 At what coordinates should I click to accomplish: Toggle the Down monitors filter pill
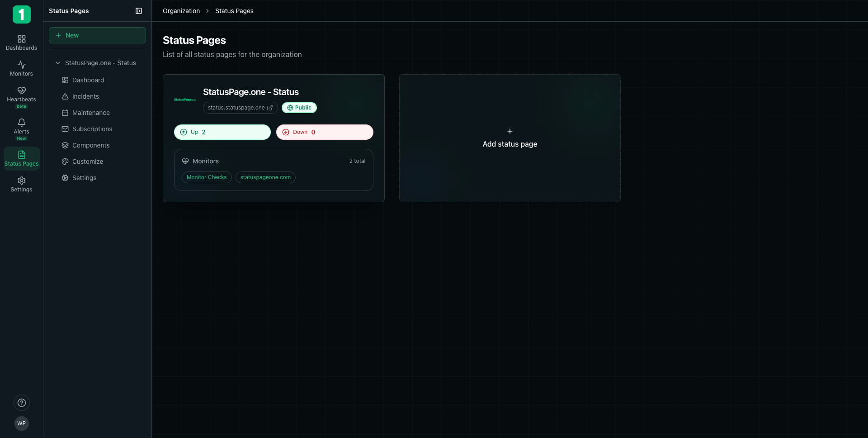(325, 132)
